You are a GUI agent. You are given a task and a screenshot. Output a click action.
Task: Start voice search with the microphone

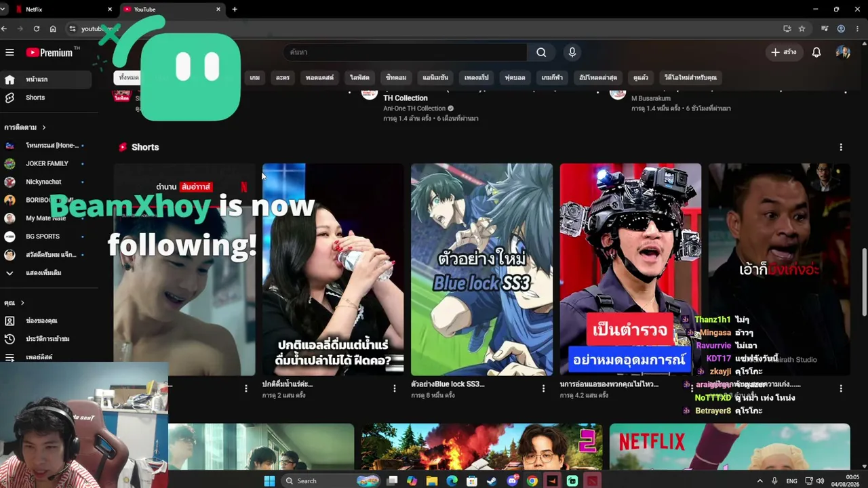[x=572, y=52]
